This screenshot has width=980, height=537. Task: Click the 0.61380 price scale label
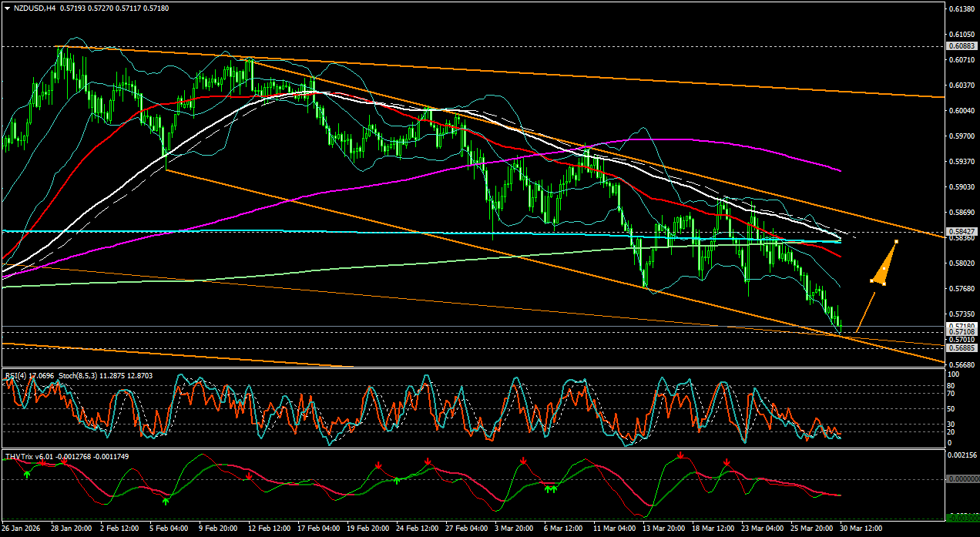pos(962,9)
